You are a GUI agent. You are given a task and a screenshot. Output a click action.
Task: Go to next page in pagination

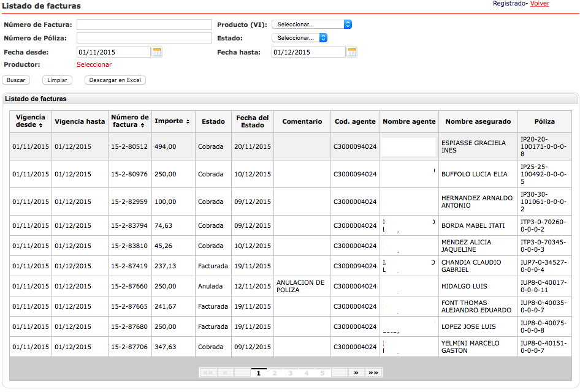(356, 372)
